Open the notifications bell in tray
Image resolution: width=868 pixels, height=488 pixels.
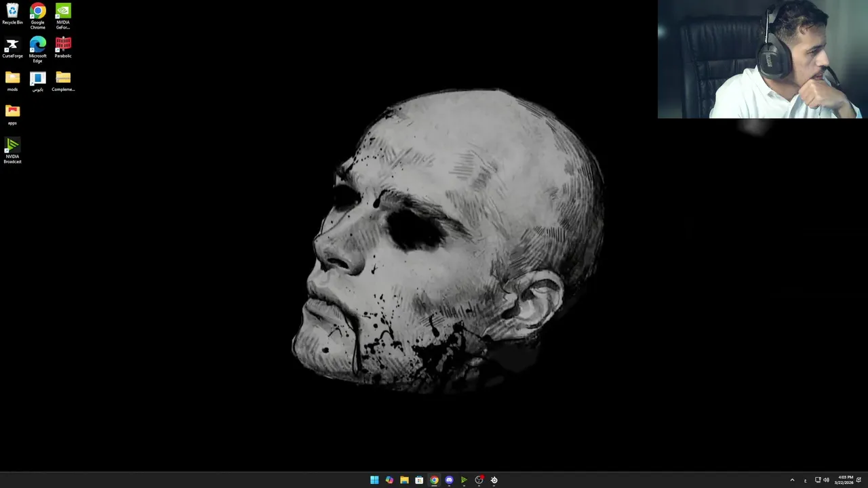[x=859, y=480]
